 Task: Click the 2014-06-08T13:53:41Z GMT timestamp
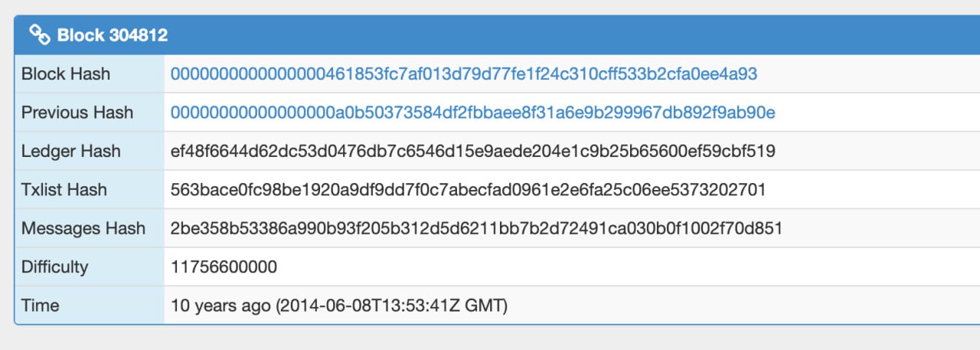pyautogui.click(x=391, y=306)
